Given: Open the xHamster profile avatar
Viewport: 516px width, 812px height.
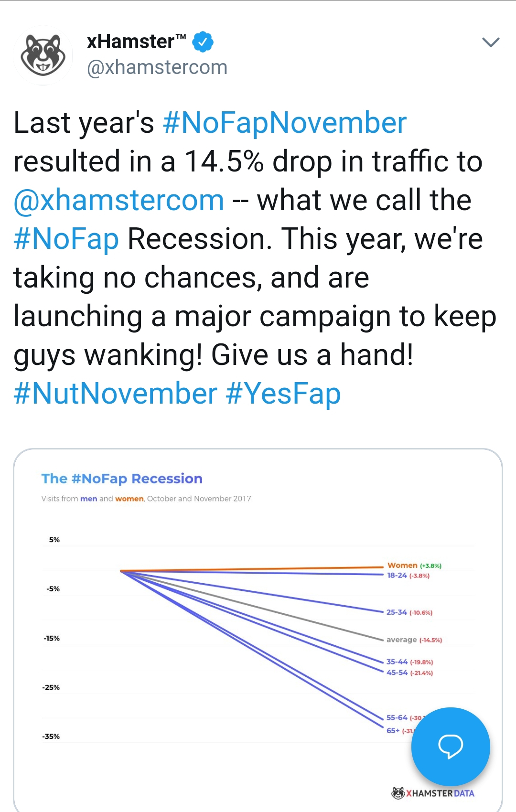Looking at the screenshot, I should tap(43, 55).
